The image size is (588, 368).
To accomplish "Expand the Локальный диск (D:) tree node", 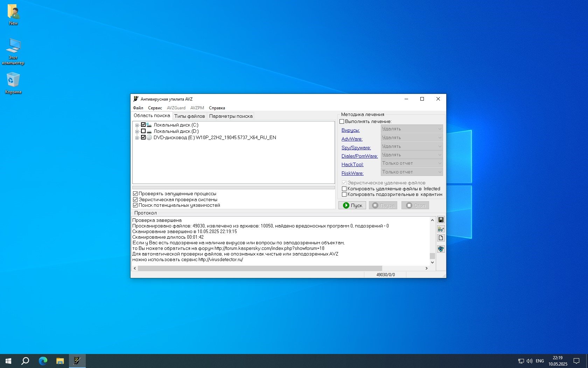I will click(137, 131).
